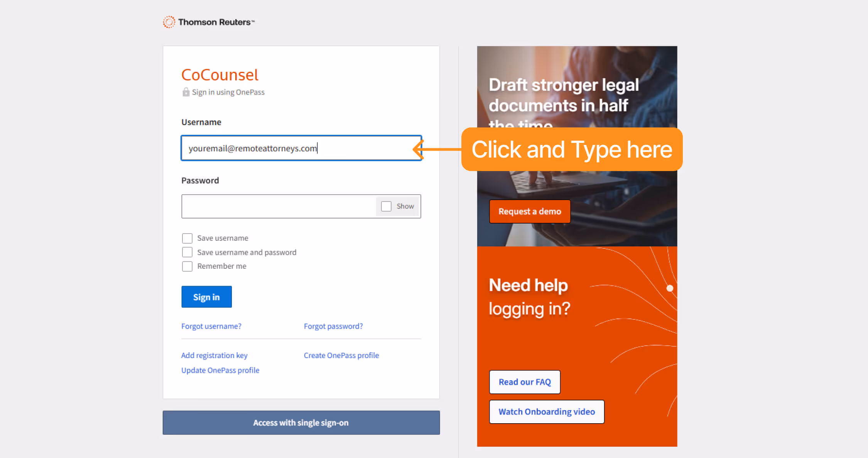Check the Remember me box
This screenshot has width=868, height=458.
[x=187, y=266]
